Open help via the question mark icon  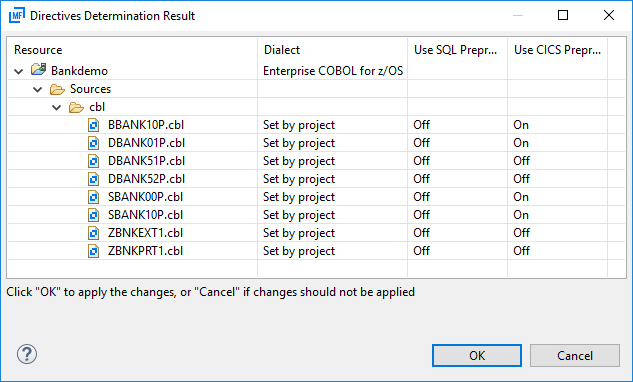pyautogui.click(x=27, y=355)
